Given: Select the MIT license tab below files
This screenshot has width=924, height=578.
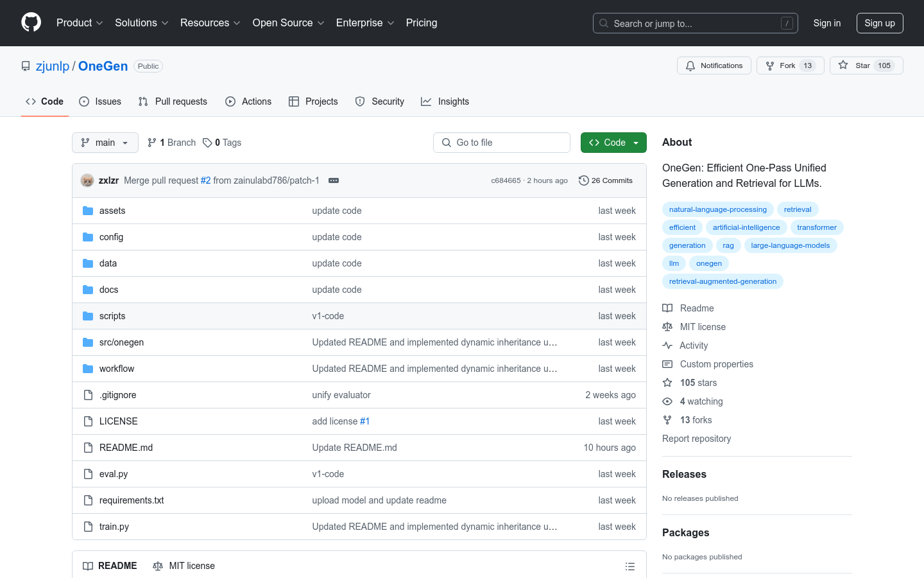Looking at the screenshot, I should click(x=184, y=566).
